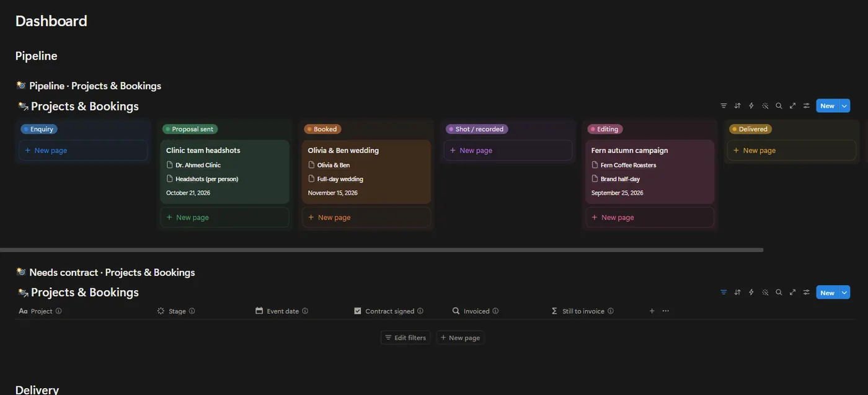Open view settings sliders icon in Needs contract table
Image resolution: width=868 pixels, height=395 pixels.
807,293
